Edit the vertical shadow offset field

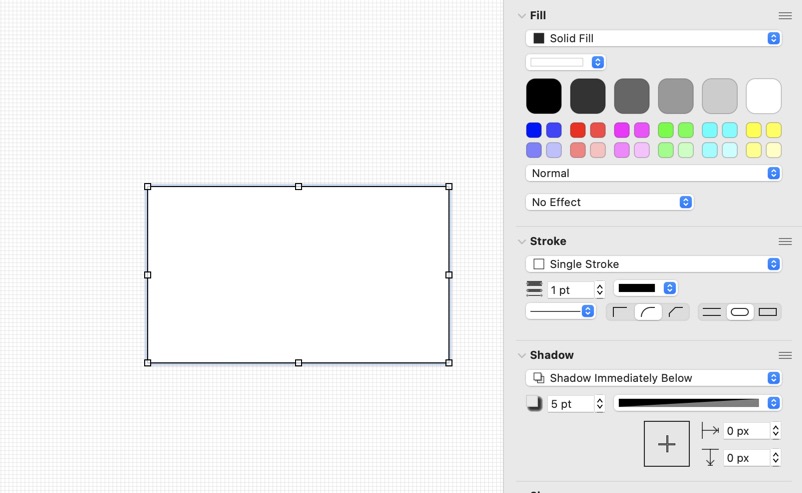coord(746,458)
